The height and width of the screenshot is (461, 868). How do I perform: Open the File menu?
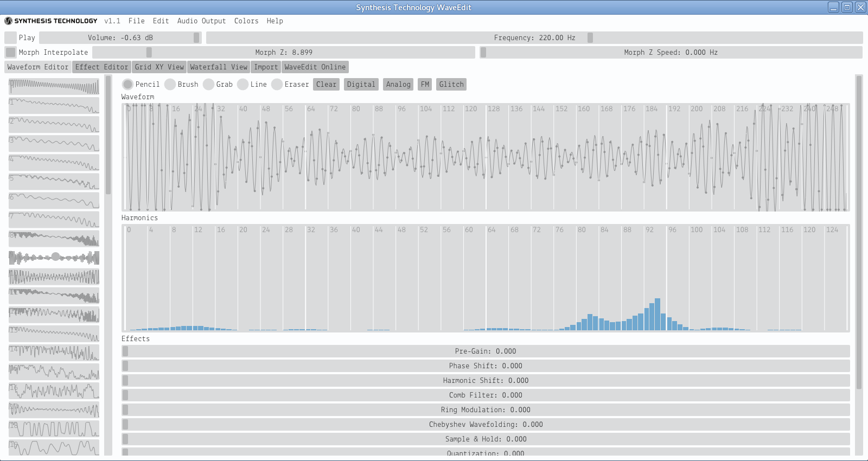click(136, 21)
